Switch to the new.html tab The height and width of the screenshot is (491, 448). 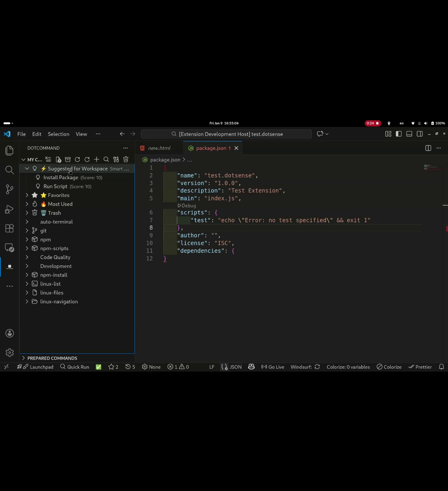tap(159, 148)
